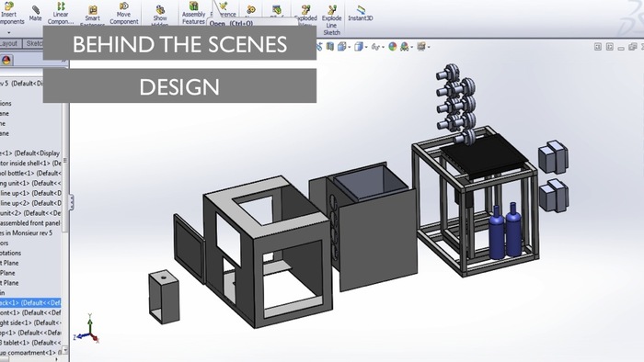The width and height of the screenshot is (644, 362).
Task: Activate the Move Component tool
Action: click(123, 13)
